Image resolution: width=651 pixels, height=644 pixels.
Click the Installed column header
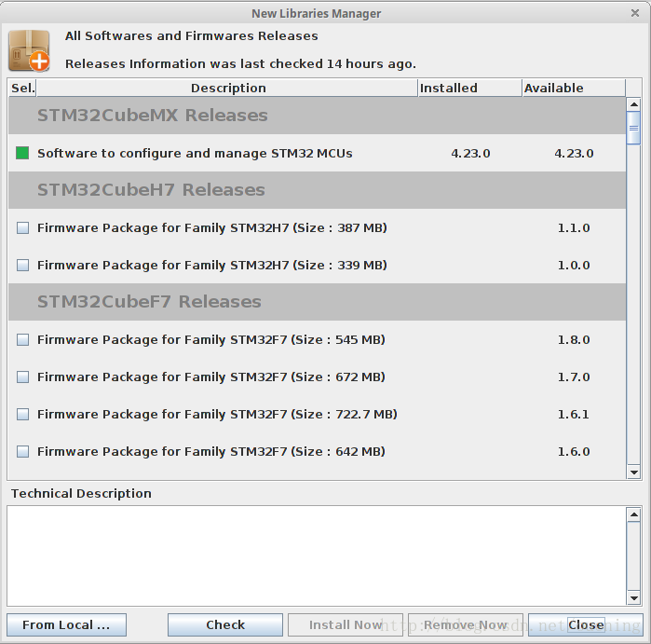click(469, 88)
